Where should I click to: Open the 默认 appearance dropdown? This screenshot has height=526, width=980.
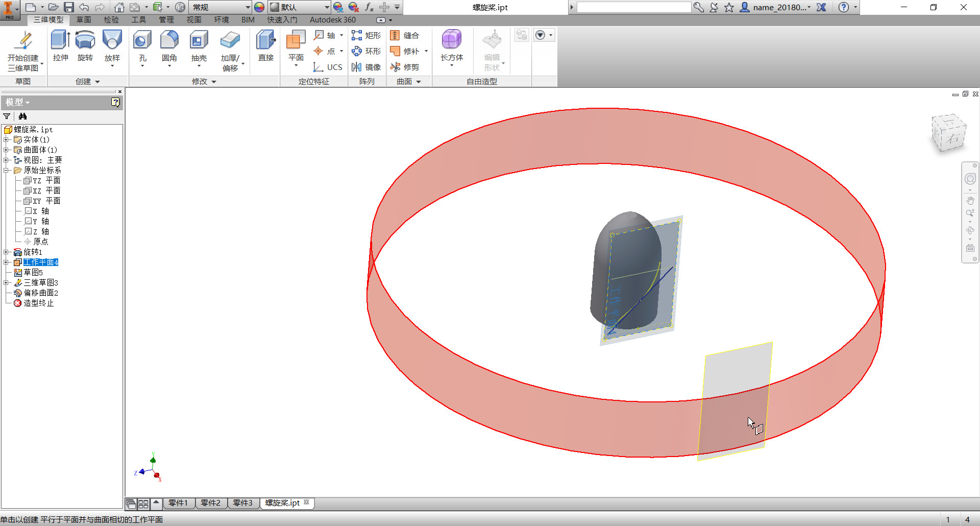click(300, 7)
